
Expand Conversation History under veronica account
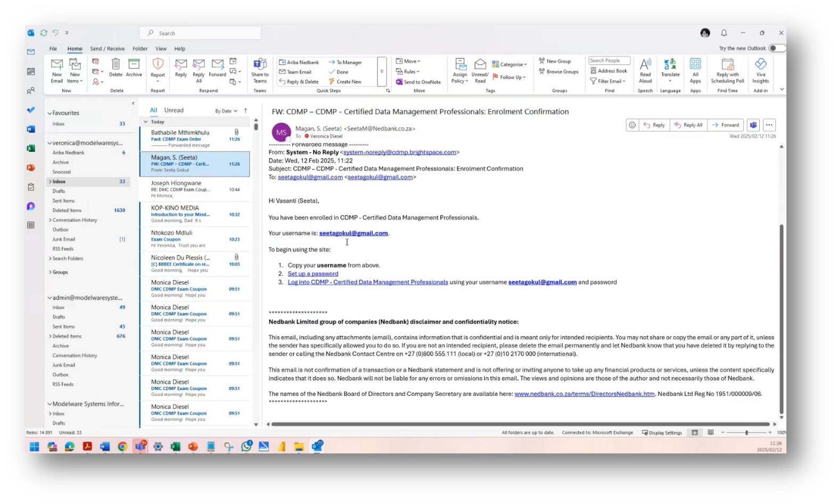[x=50, y=220]
